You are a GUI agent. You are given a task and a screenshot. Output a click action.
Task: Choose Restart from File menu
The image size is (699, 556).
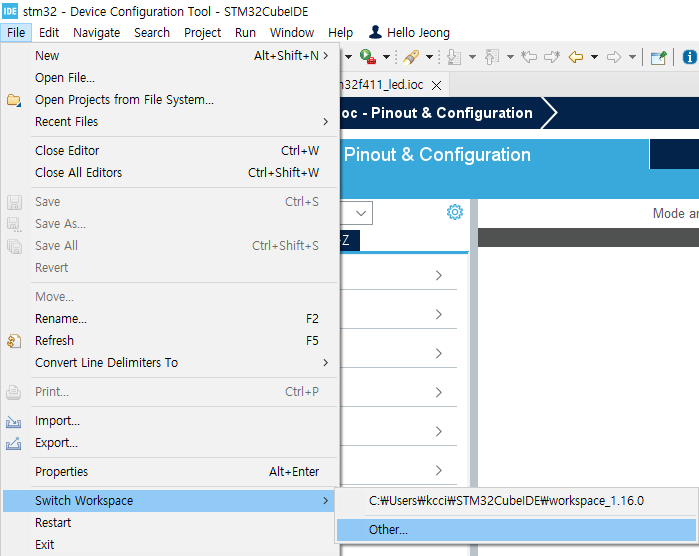pyautogui.click(x=169, y=522)
